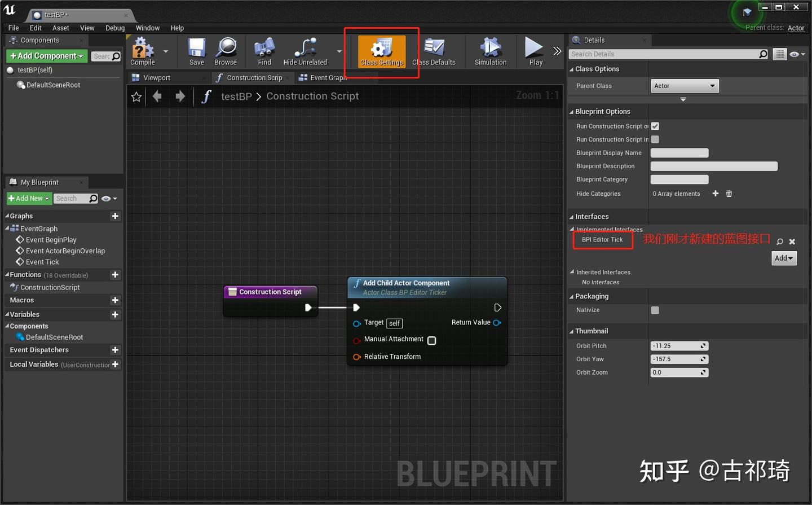The image size is (812, 505).
Task: Toggle Manual Attachment on the node
Action: [431, 340]
